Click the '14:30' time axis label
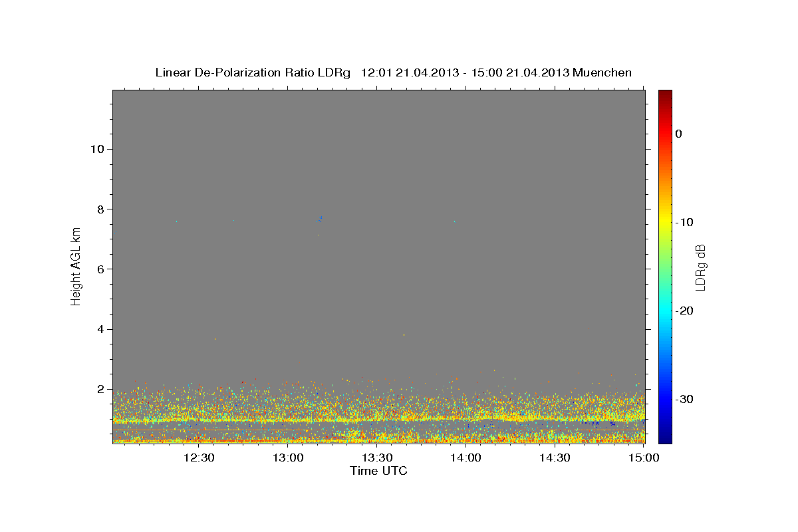 (x=555, y=458)
